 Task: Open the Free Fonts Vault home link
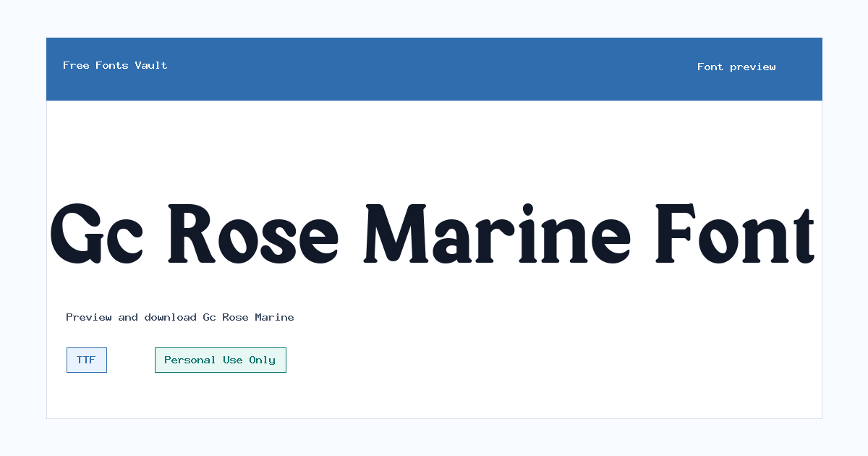click(x=115, y=65)
